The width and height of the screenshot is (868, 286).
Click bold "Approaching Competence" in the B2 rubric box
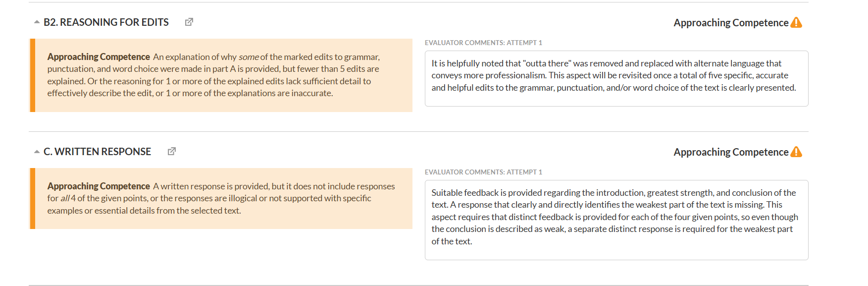pos(99,57)
